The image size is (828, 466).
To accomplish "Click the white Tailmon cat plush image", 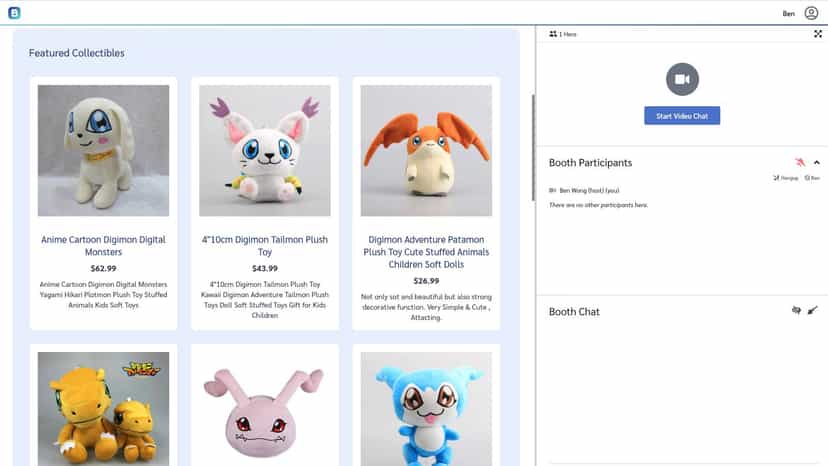I will click(x=265, y=151).
